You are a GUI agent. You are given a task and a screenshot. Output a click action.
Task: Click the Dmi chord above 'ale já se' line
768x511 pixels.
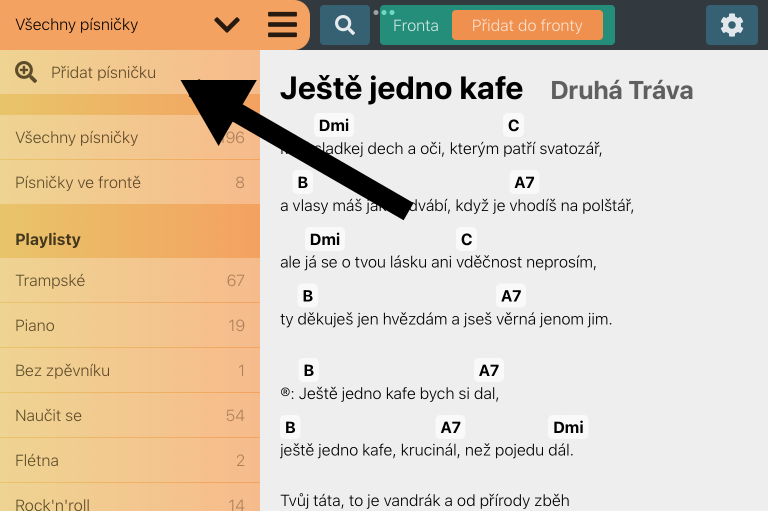point(325,239)
